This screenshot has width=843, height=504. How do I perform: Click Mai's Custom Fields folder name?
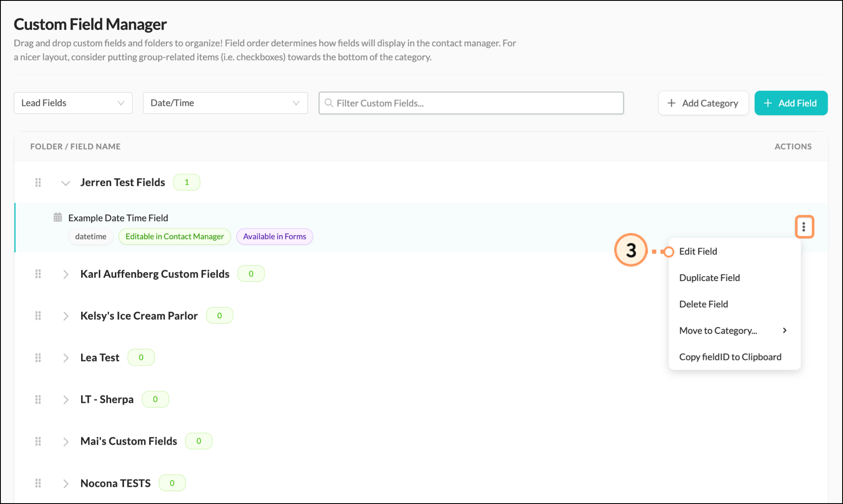(129, 441)
